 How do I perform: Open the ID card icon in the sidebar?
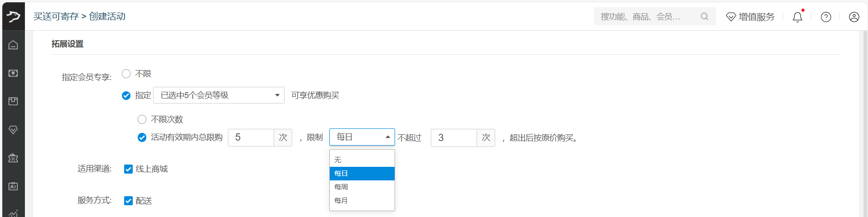tap(13, 186)
